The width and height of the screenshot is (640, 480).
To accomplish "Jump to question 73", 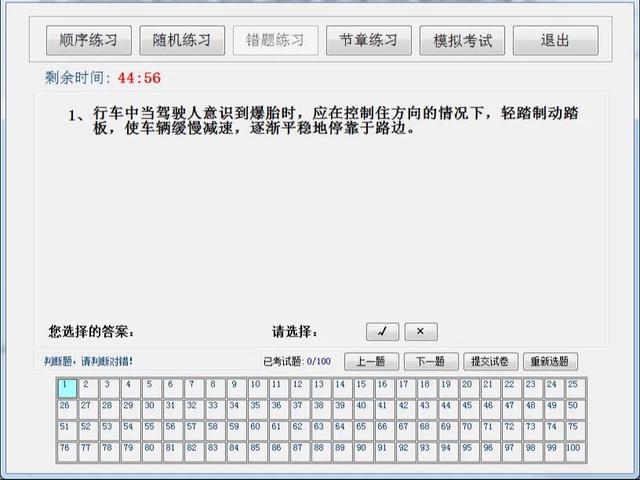I will [533, 431].
